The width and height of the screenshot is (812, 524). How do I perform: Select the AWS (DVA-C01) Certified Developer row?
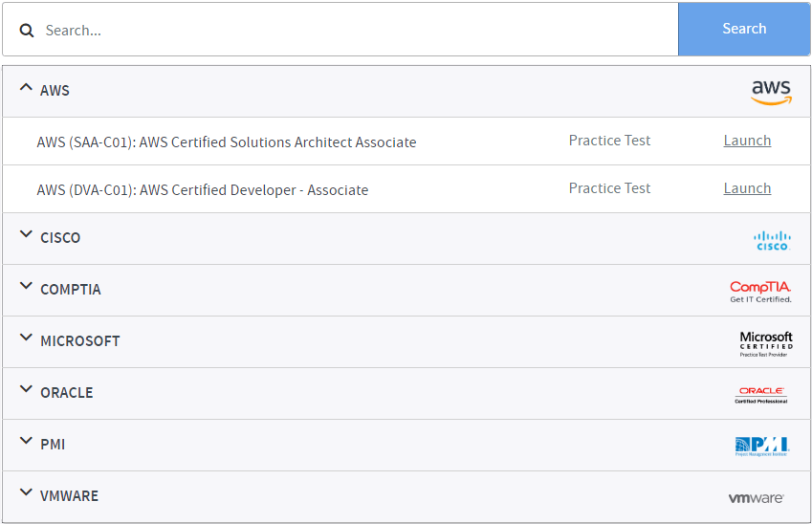203,190
